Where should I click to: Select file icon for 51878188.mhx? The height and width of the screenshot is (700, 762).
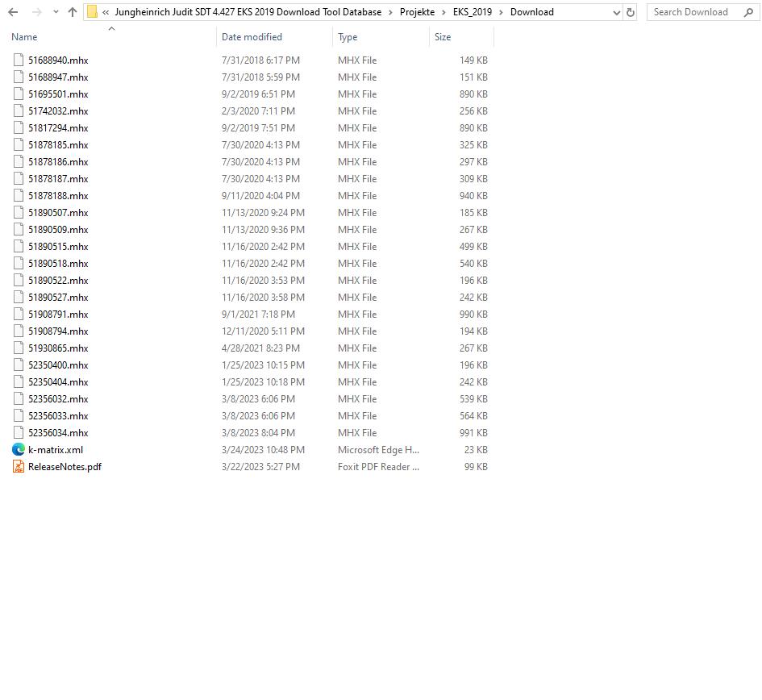19,195
